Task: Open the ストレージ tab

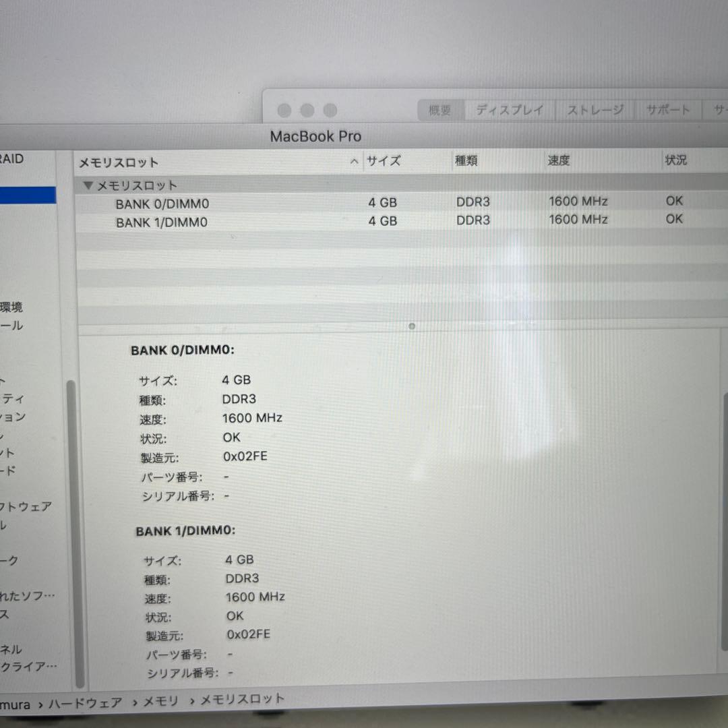Action: tap(595, 110)
